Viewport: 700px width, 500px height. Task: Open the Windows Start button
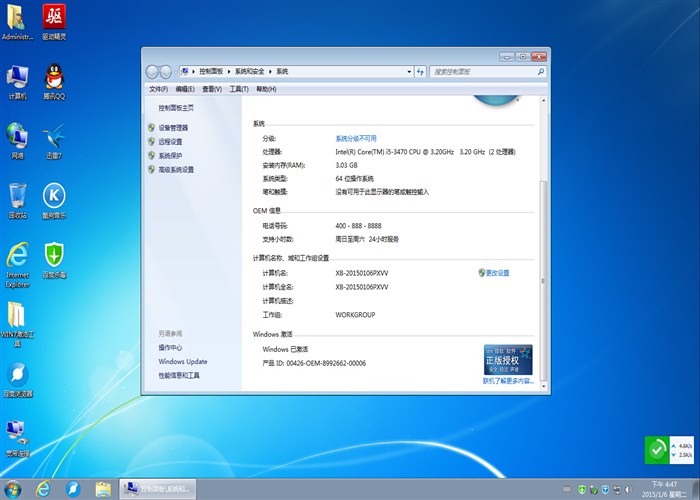pos(14,488)
